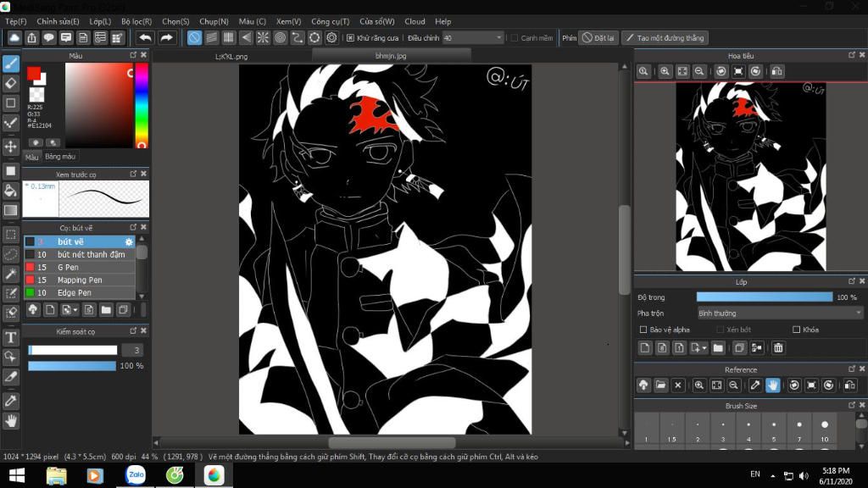
Task: Pick the Dot (shape) tool below Eraser
Action: tap(10, 103)
